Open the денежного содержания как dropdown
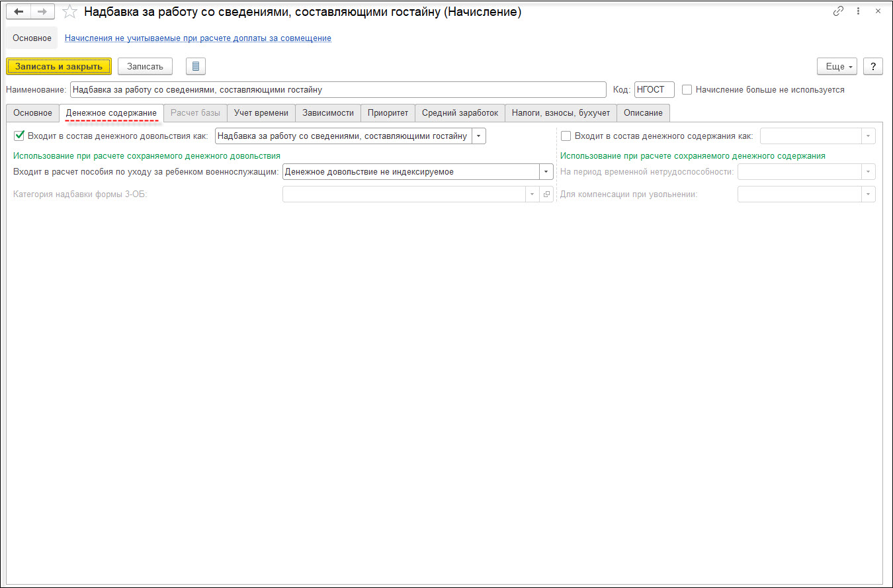This screenshot has height=588, width=893. coord(869,136)
